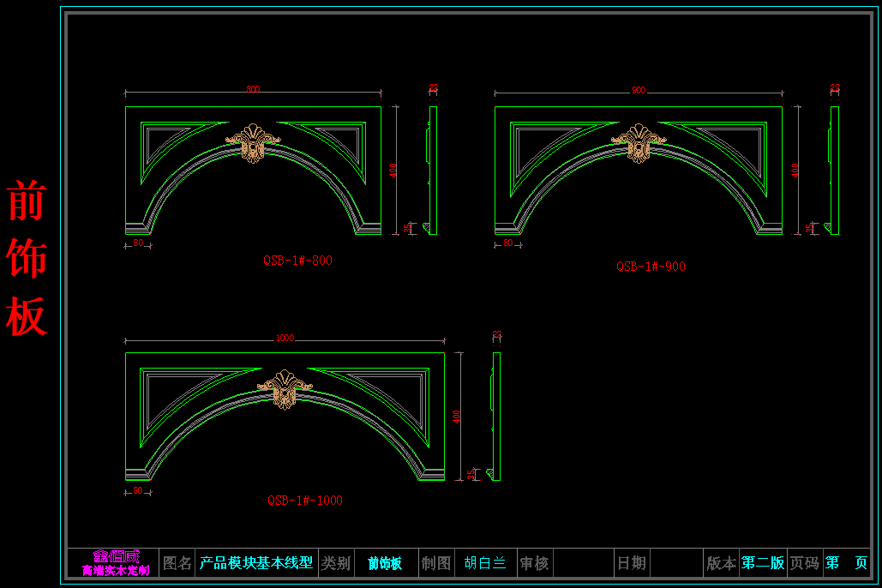Select the 第二版 version cell
Screen dimensions: 882x588
(762, 563)
